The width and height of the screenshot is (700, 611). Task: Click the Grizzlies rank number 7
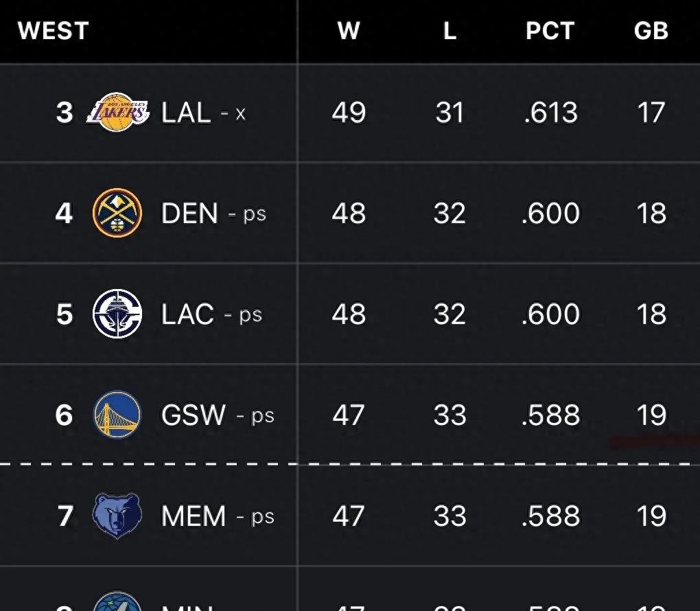point(65,516)
